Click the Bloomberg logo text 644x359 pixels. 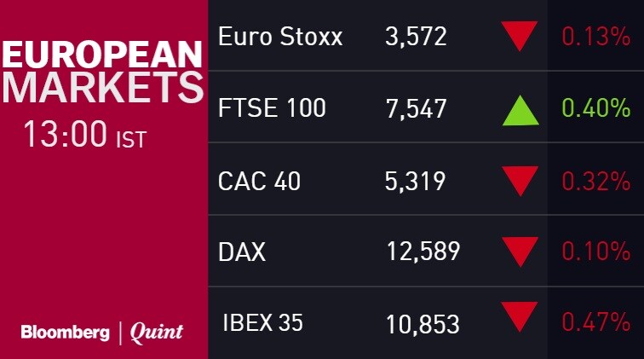65,333
